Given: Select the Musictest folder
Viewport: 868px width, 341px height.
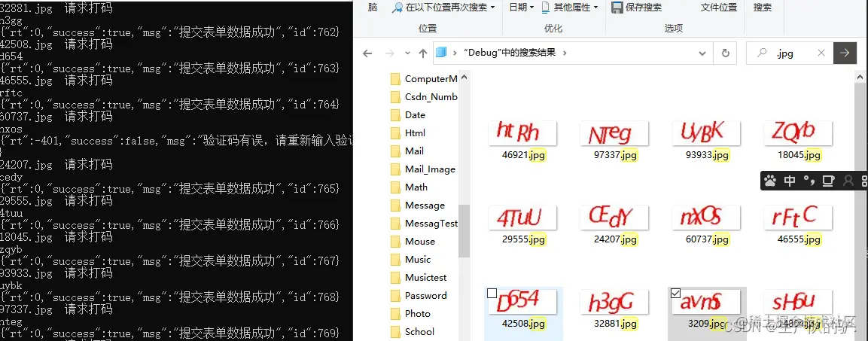Looking at the screenshot, I should [419, 277].
